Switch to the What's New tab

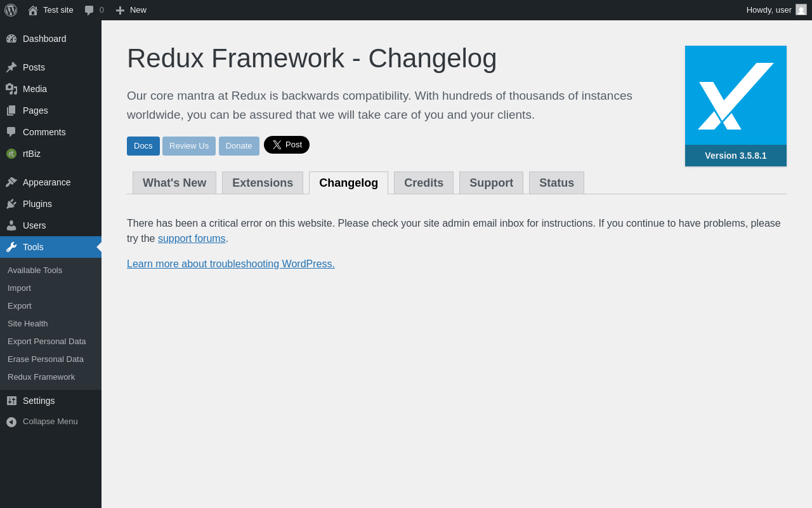(x=174, y=183)
